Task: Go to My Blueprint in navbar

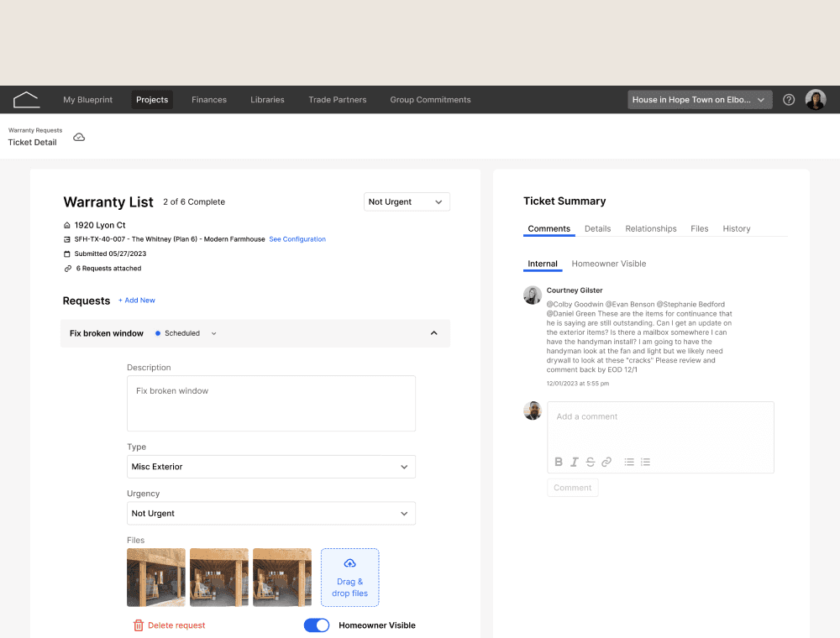Action: pos(88,100)
